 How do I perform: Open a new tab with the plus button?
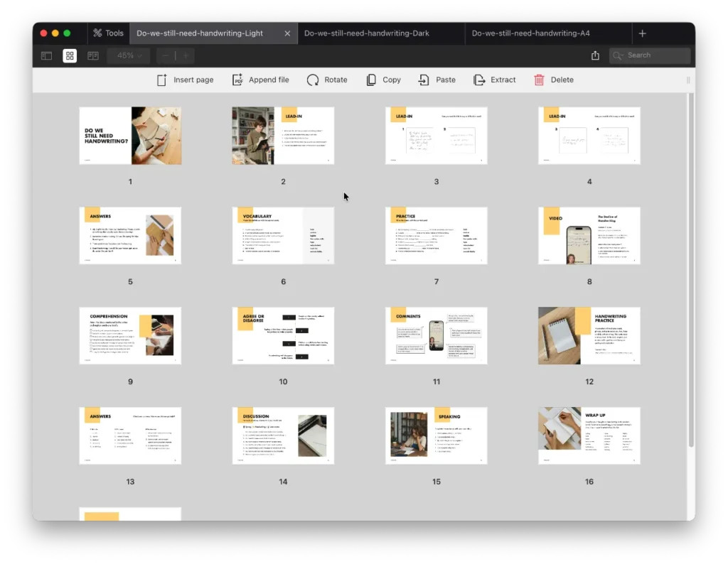tap(642, 33)
